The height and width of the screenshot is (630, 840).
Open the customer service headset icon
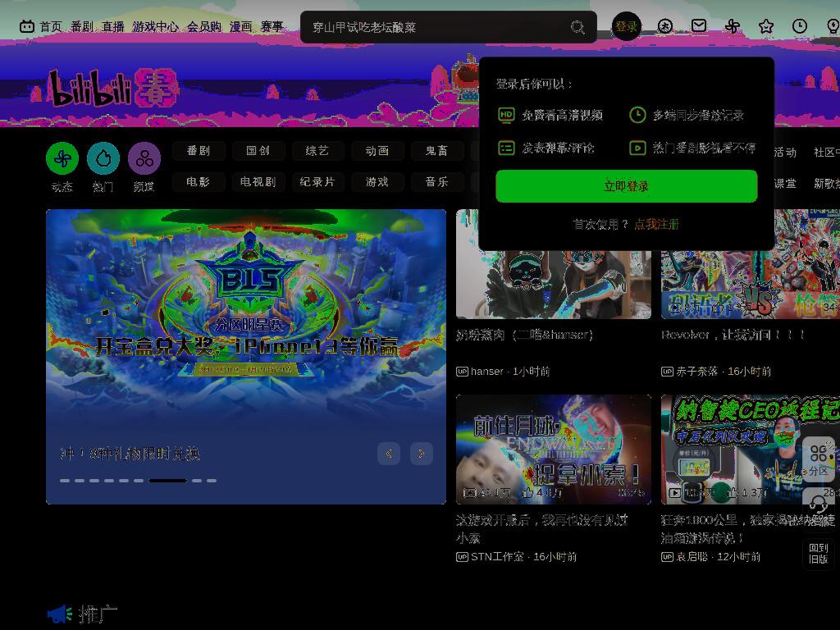[x=819, y=504]
